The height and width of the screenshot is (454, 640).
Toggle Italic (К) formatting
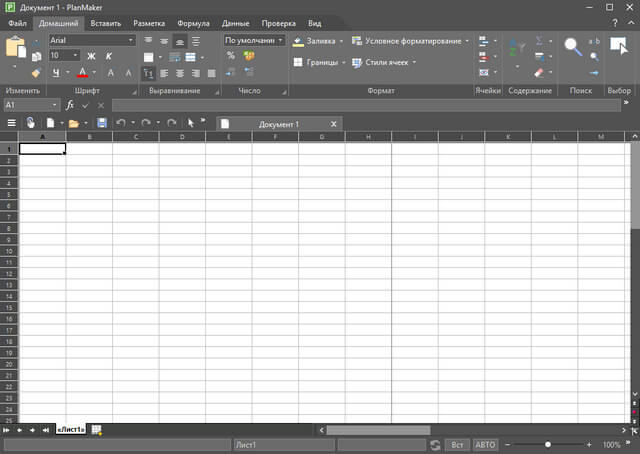(x=108, y=56)
